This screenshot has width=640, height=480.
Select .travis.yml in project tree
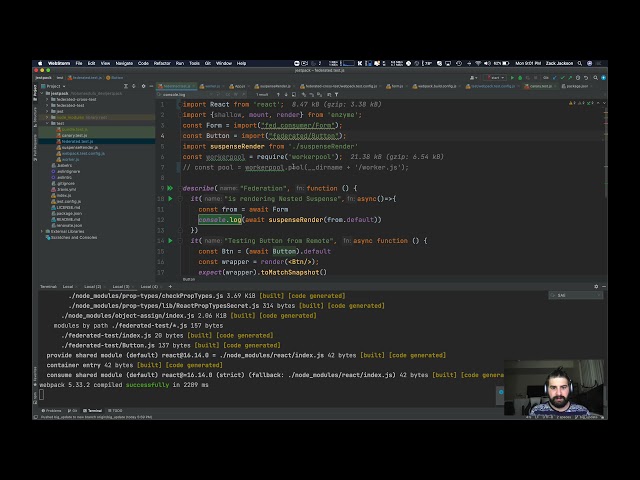coord(66,189)
